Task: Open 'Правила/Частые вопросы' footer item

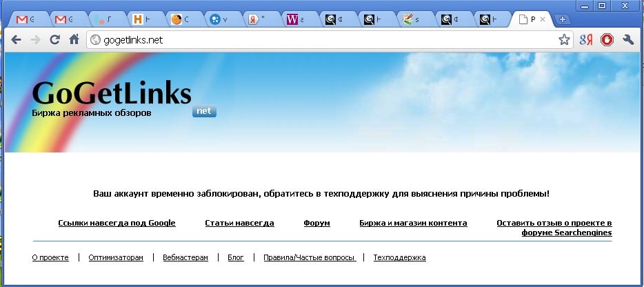Action: point(309,257)
